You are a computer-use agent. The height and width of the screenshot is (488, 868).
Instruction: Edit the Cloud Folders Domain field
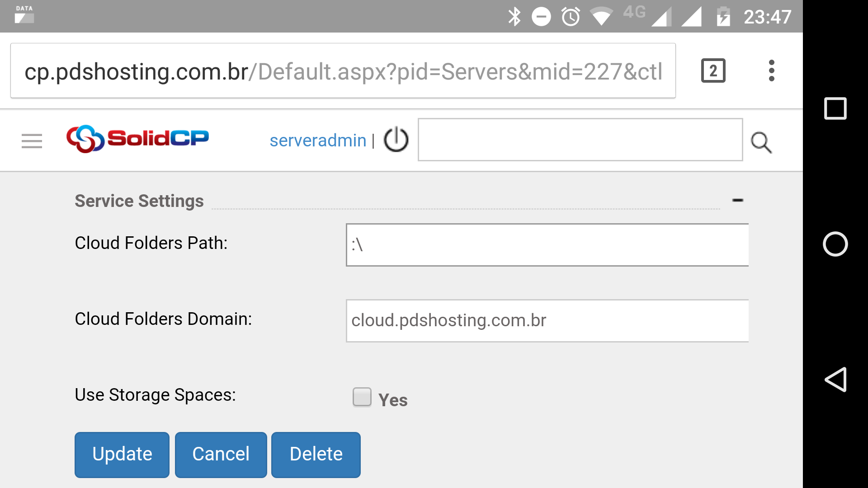click(547, 321)
